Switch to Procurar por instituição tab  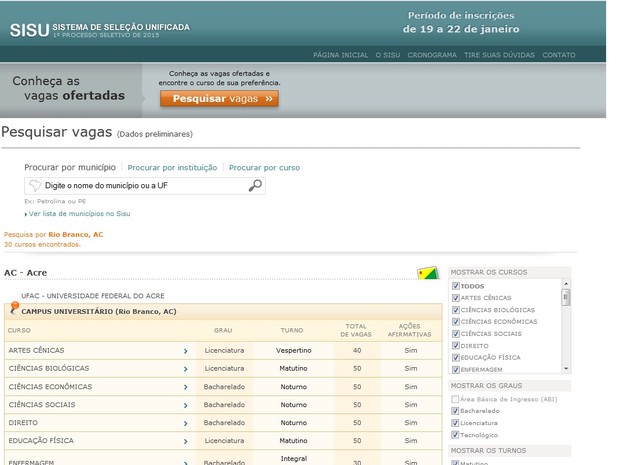tap(172, 167)
